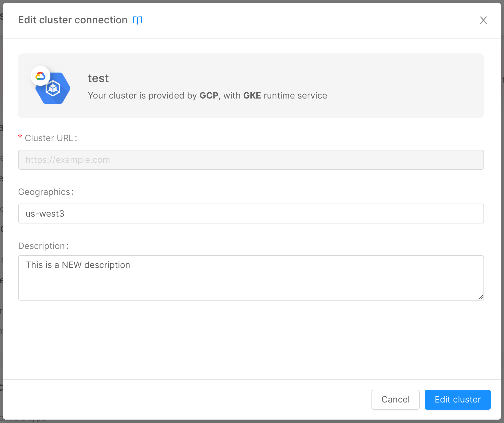This screenshot has width=504, height=423.
Task: Click the GCP provider cloud emblem
Action: coord(40,76)
